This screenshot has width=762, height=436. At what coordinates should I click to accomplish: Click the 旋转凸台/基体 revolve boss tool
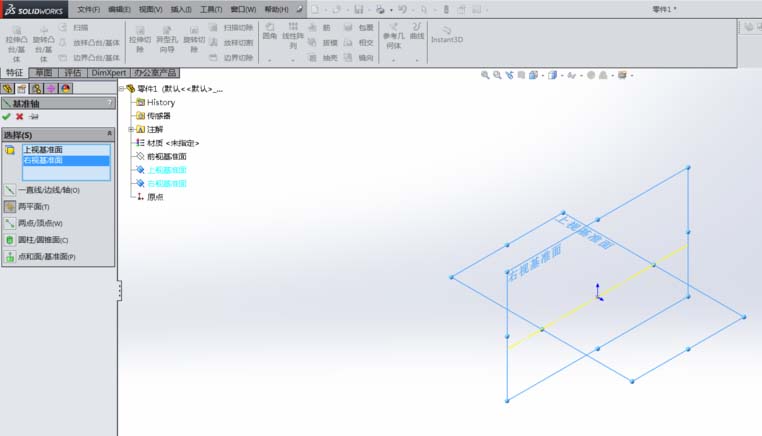[43, 44]
